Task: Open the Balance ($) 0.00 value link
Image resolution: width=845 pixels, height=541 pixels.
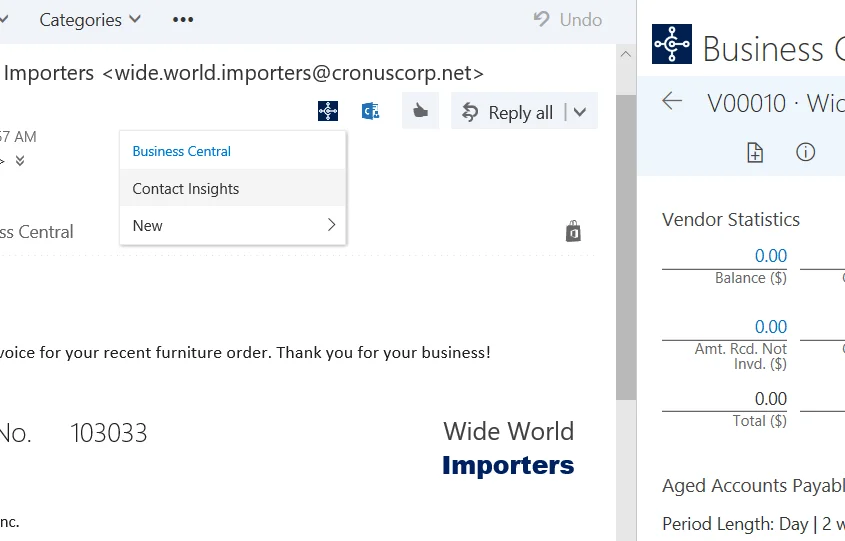Action: pyautogui.click(x=771, y=255)
